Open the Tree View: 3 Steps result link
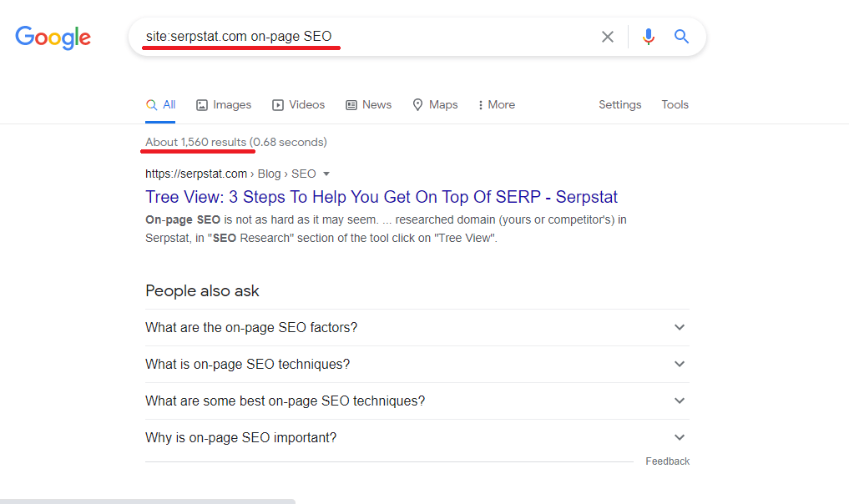 tap(382, 197)
